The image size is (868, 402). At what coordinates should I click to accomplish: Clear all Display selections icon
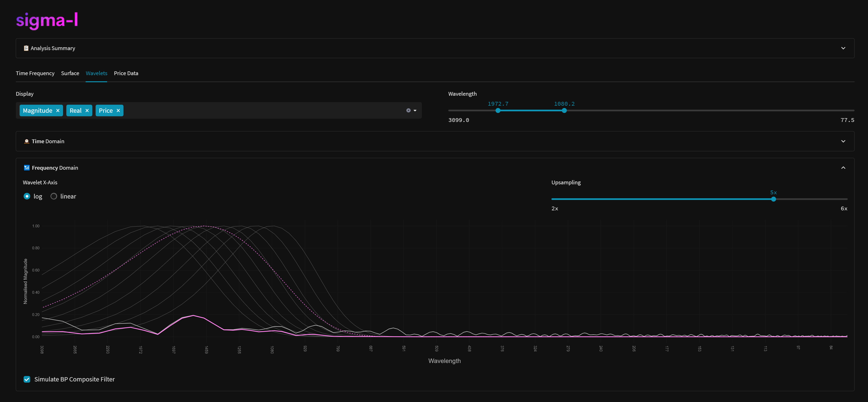pos(408,111)
